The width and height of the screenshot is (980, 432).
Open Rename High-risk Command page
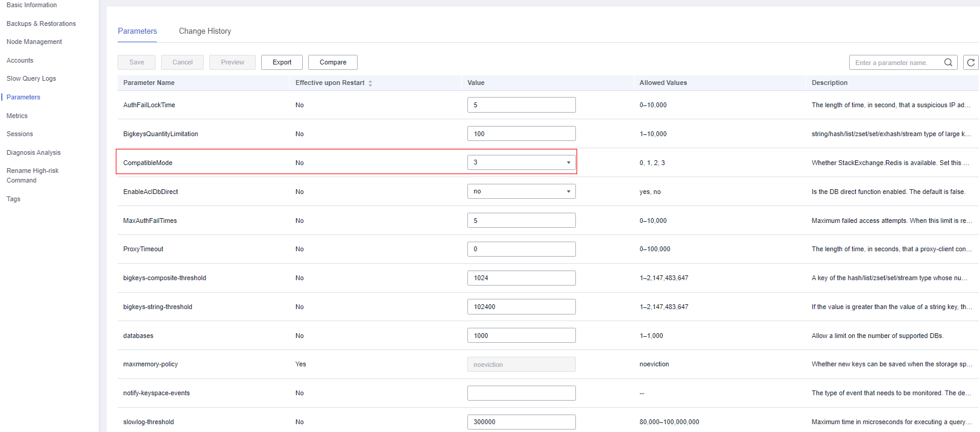(33, 175)
